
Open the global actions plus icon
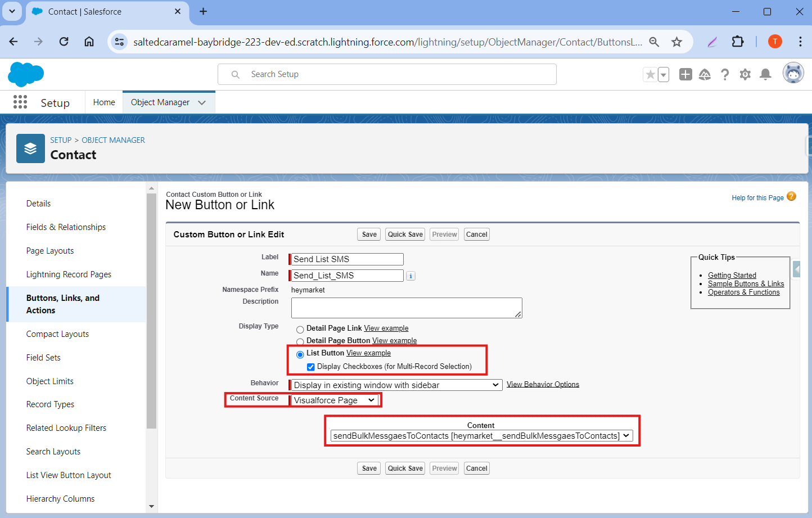click(x=685, y=74)
